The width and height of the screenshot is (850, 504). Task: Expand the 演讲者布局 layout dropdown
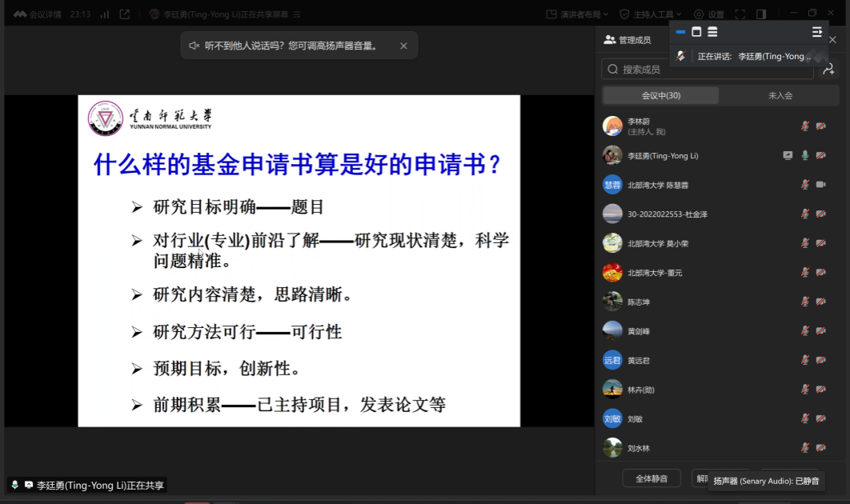click(x=577, y=14)
